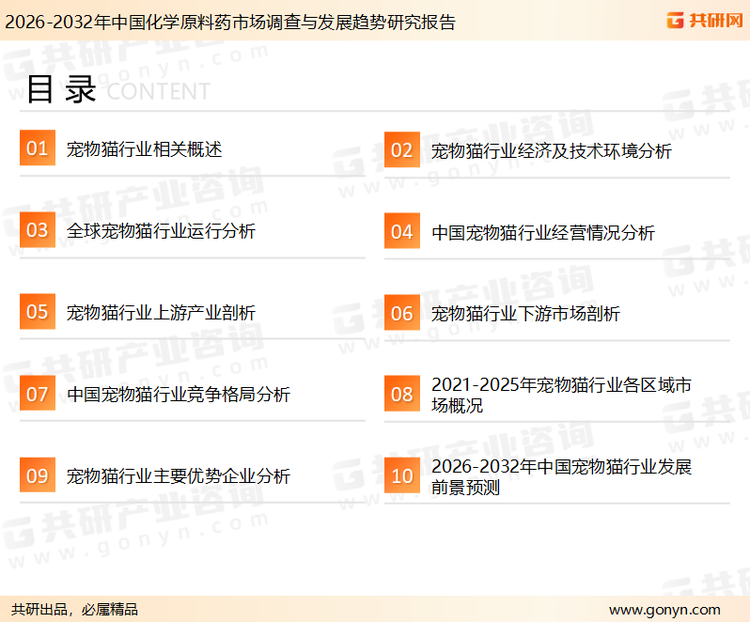Click the report title in header bar
Viewport: 750px width, 622px height.
click(x=230, y=22)
